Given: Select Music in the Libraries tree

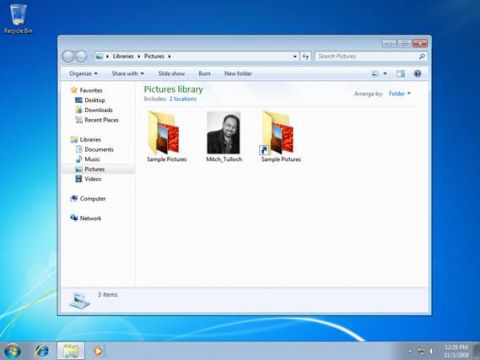Looking at the screenshot, I should (x=92, y=159).
